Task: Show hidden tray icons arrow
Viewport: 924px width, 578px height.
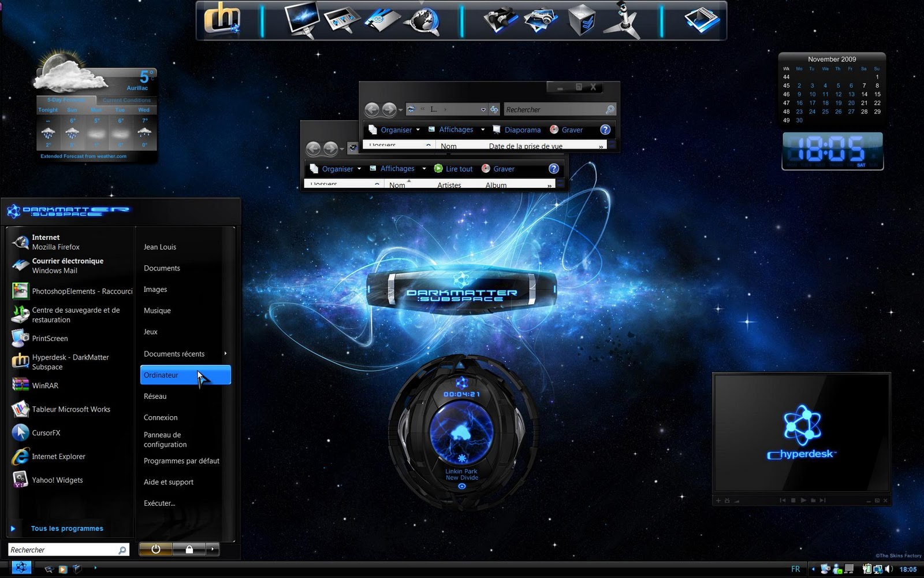Action: pyautogui.click(x=813, y=569)
